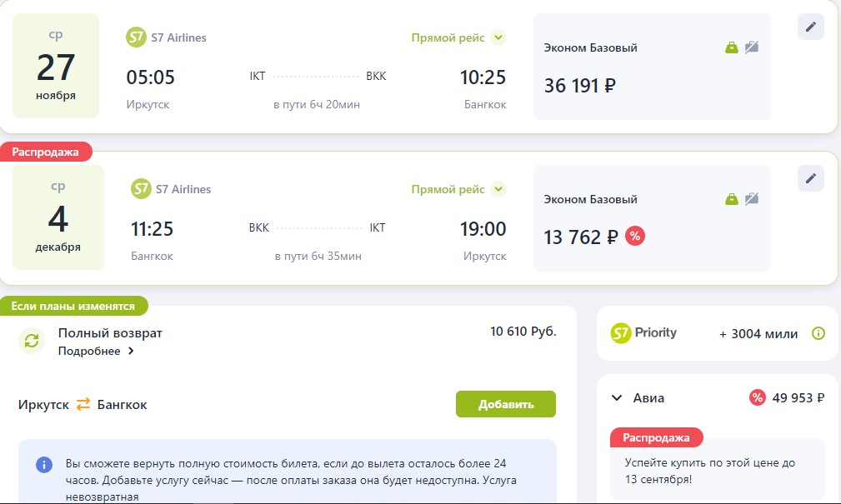Click the orange swap arrows between Иркутск and Бангкок

click(83, 404)
